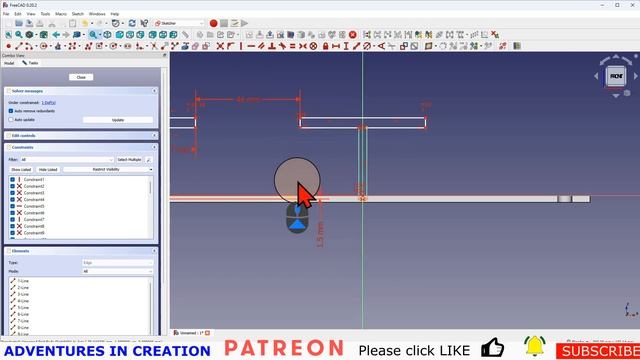
Task: Toggle Auto update checkbox
Action: click(11, 120)
